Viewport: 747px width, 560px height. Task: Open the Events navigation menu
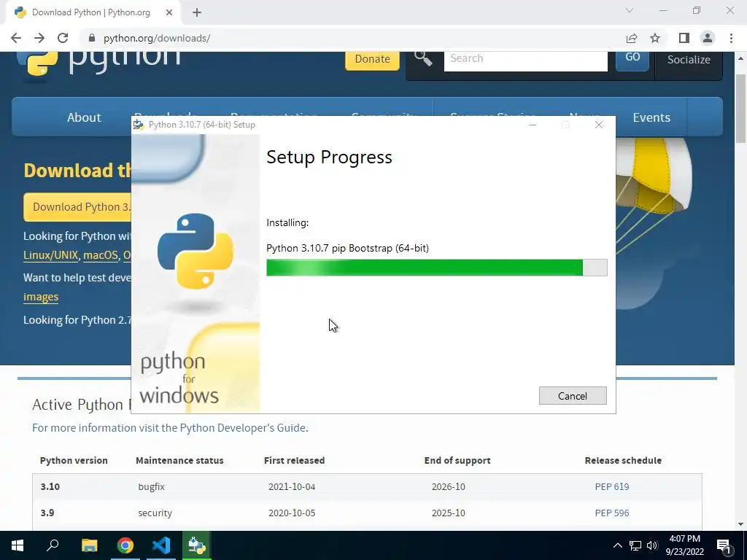(x=651, y=117)
